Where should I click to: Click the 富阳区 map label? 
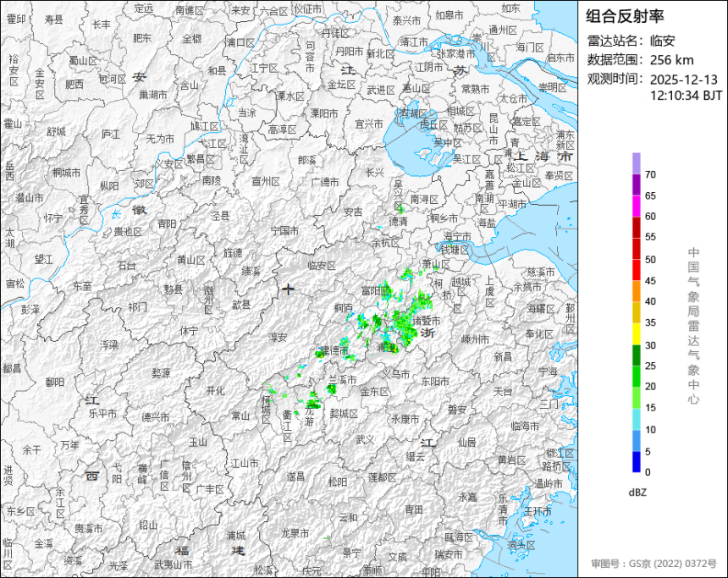click(376, 291)
